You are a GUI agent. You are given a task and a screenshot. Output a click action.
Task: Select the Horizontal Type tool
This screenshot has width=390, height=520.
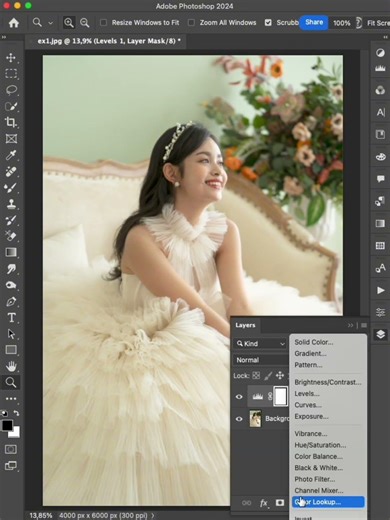(x=11, y=317)
